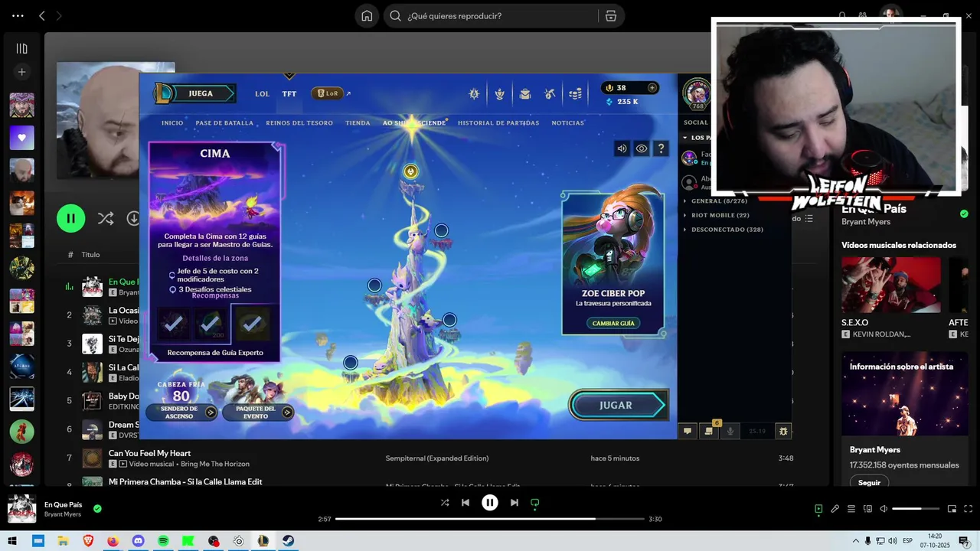Image resolution: width=980 pixels, height=551 pixels.
Task: Click the Spotify search field
Action: coord(490,16)
